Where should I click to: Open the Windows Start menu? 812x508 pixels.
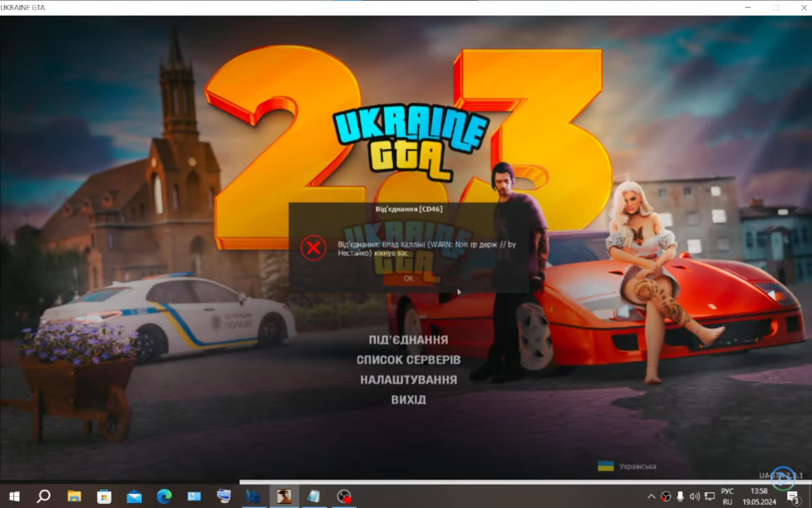pos(14,496)
